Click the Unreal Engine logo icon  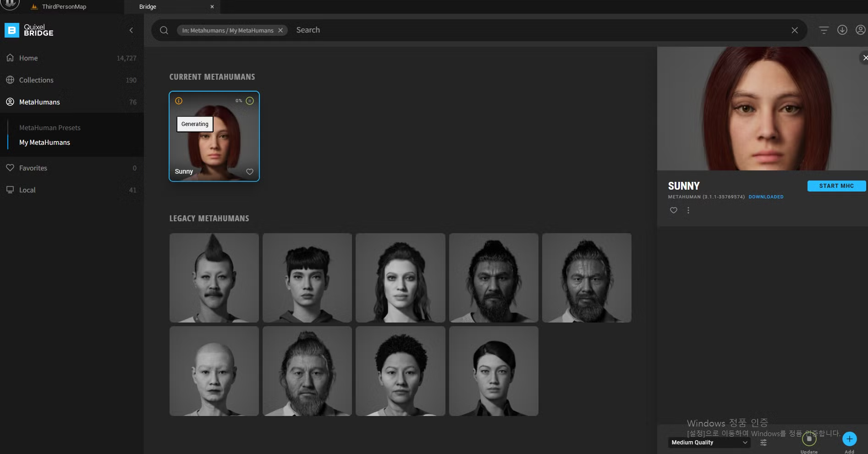[10, 5]
